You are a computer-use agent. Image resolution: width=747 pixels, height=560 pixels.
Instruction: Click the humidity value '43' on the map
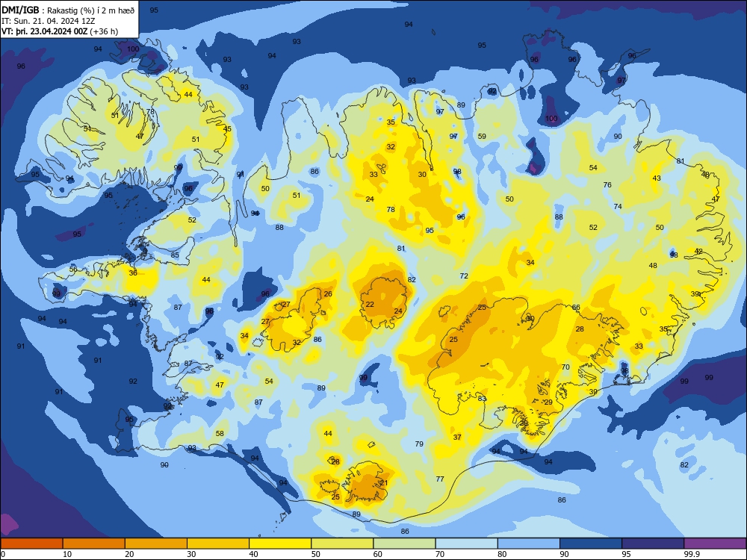pyautogui.click(x=657, y=178)
